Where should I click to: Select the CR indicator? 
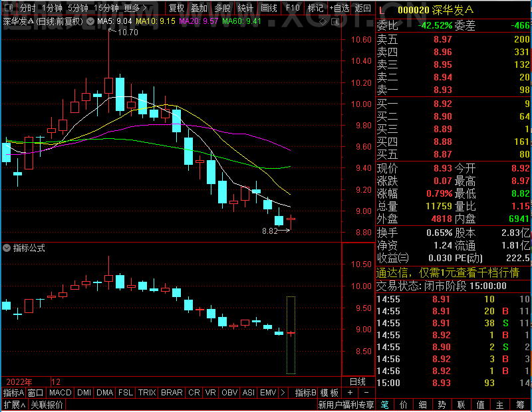(194, 393)
